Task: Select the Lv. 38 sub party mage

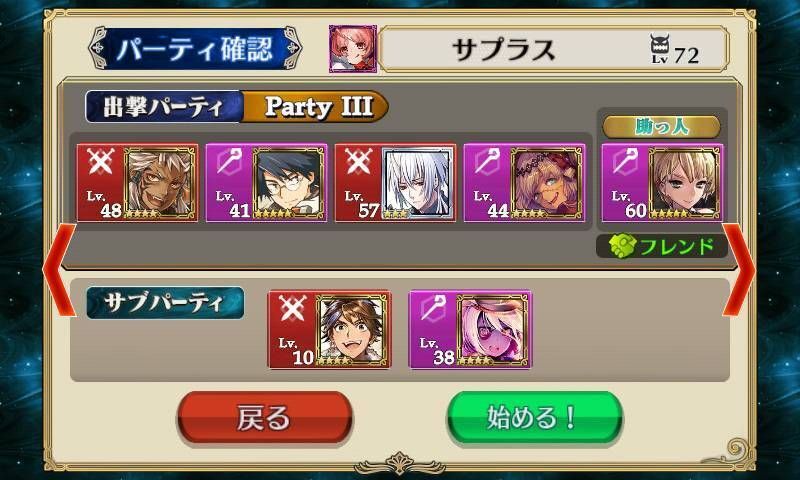Action: (x=470, y=330)
